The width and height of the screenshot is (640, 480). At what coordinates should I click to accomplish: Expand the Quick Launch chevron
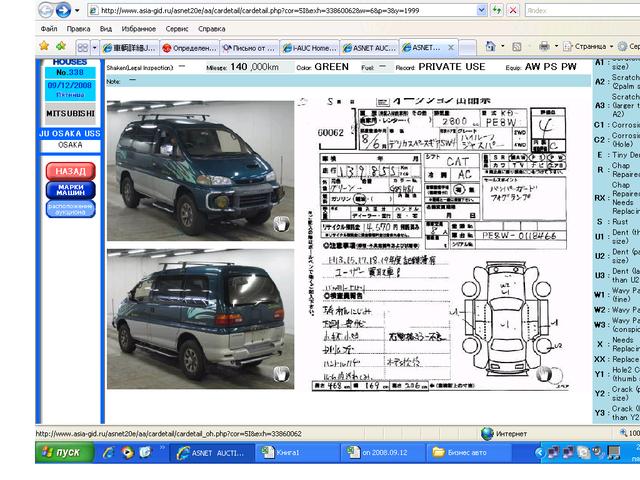pos(162,448)
